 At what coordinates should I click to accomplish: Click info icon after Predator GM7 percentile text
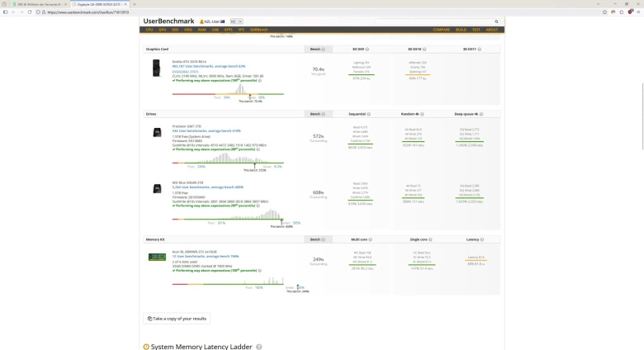tap(258, 149)
